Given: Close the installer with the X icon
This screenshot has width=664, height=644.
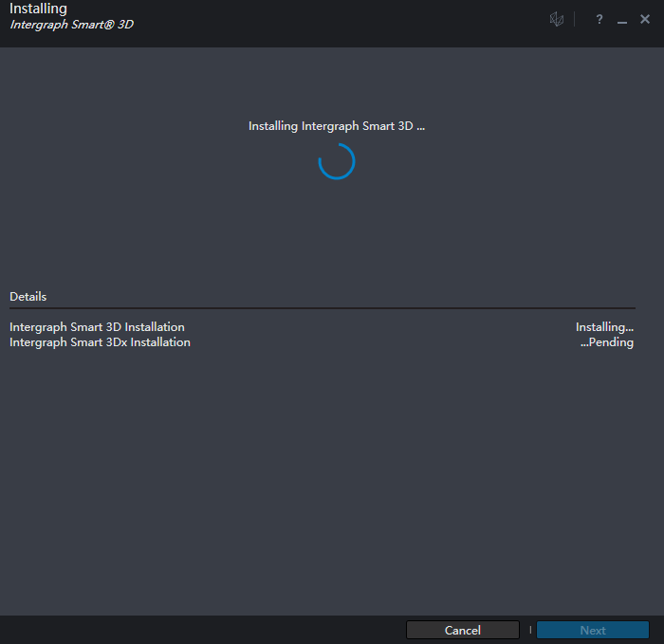Looking at the screenshot, I should click(645, 20).
